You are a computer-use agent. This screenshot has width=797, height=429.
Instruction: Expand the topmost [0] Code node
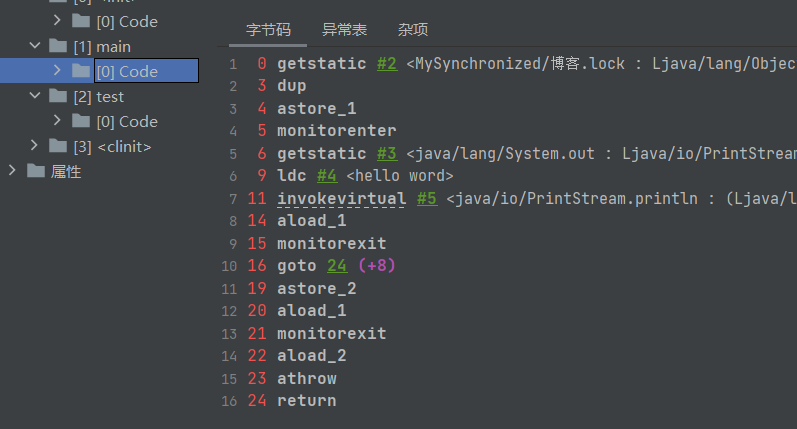[57, 20]
